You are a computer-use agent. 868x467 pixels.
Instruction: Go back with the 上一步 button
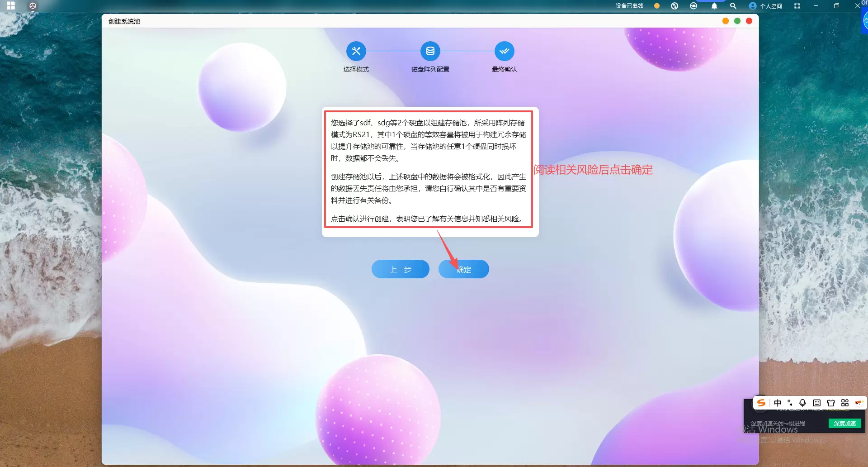click(x=400, y=269)
